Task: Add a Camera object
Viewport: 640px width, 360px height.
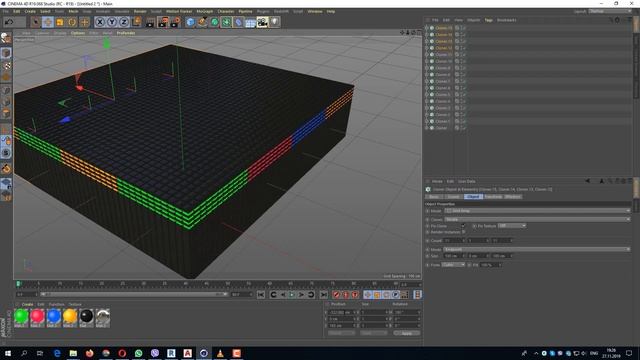Action: pyautogui.click(x=262, y=22)
